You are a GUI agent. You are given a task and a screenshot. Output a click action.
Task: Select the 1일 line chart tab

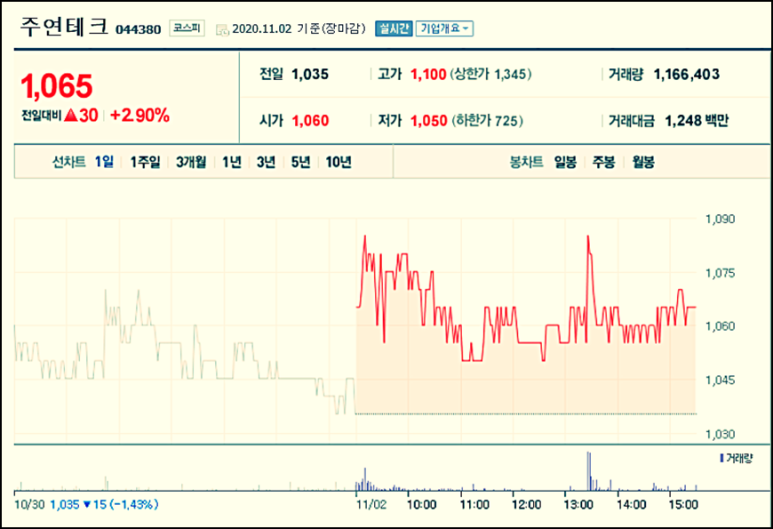(x=104, y=162)
